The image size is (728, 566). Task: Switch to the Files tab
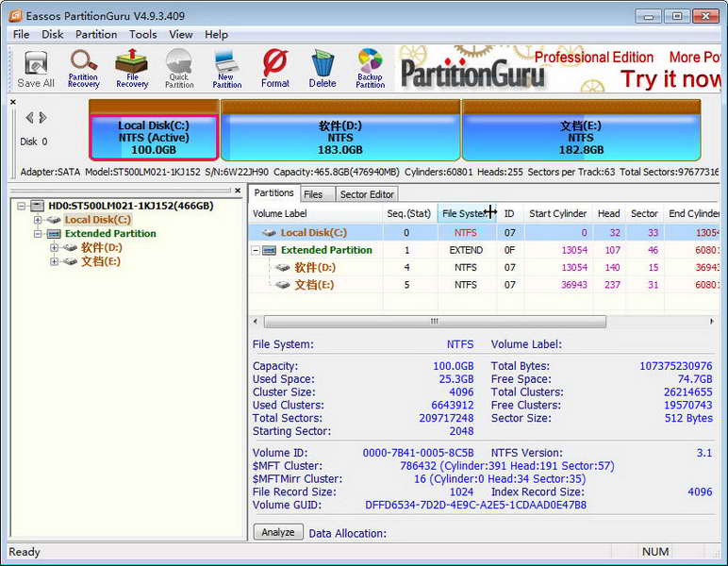pyautogui.click(x=313, y=194)
